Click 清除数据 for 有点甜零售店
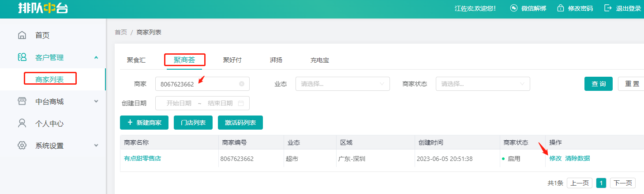 pos(577,158)
